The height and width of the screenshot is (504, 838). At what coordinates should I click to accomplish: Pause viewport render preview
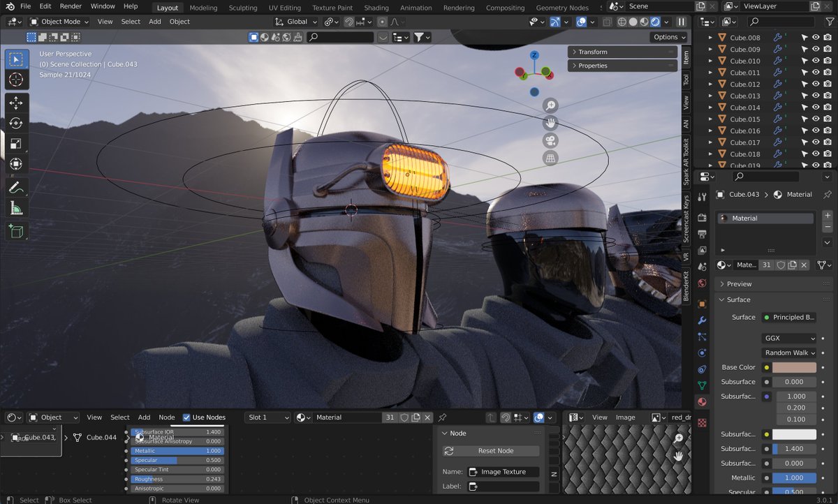click(681, 22)
